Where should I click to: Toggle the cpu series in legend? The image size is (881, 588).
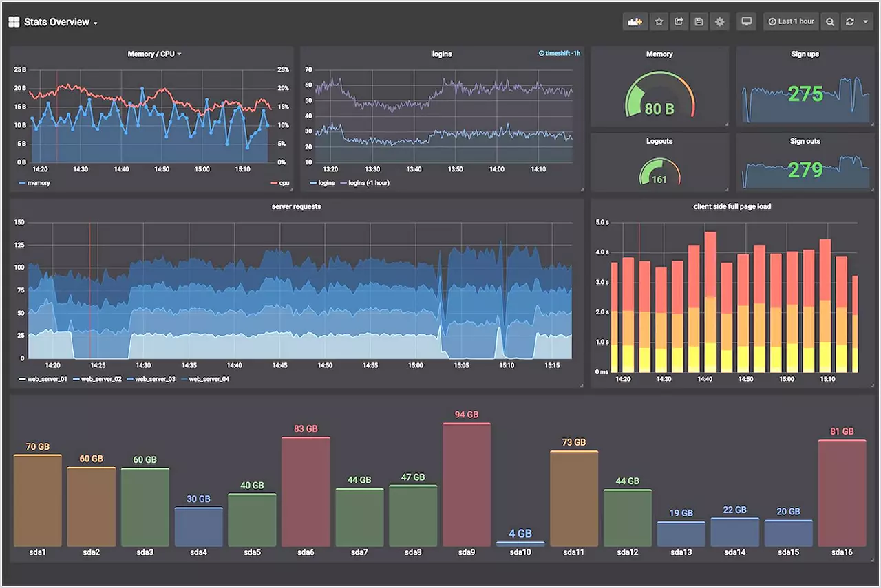coord(279,183)
